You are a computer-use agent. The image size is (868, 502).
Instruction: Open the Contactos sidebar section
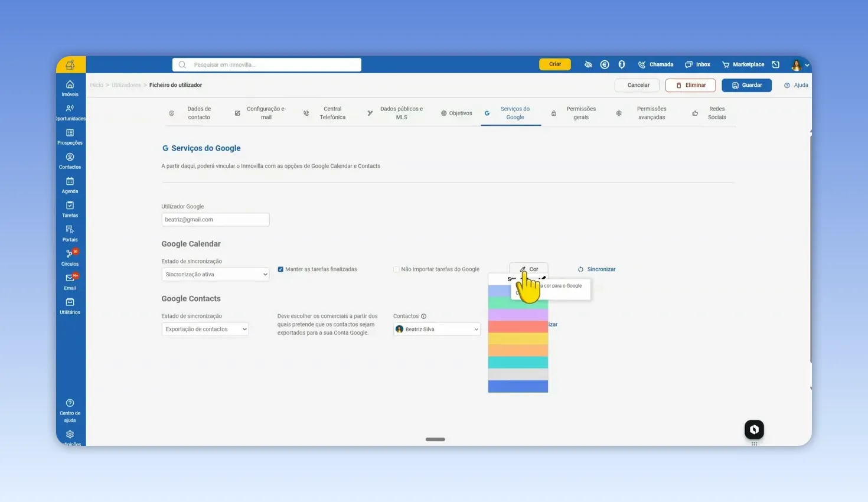[x=70, y=161]
